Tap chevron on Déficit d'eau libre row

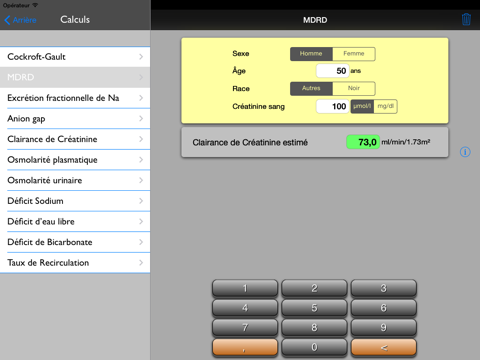(141, 222)
